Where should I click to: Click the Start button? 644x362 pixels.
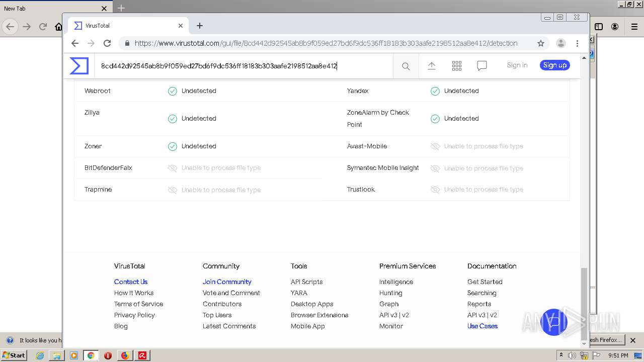click(14, 355)
